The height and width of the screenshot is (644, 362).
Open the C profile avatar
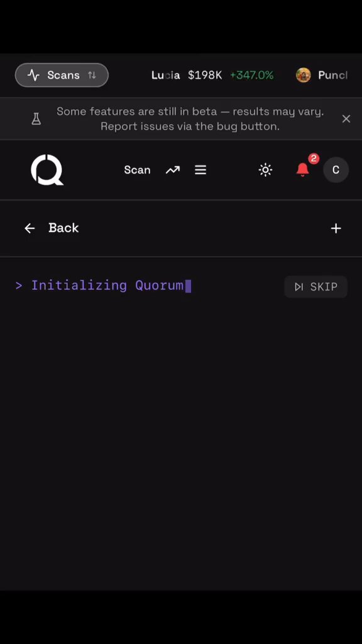pos(336,170)
